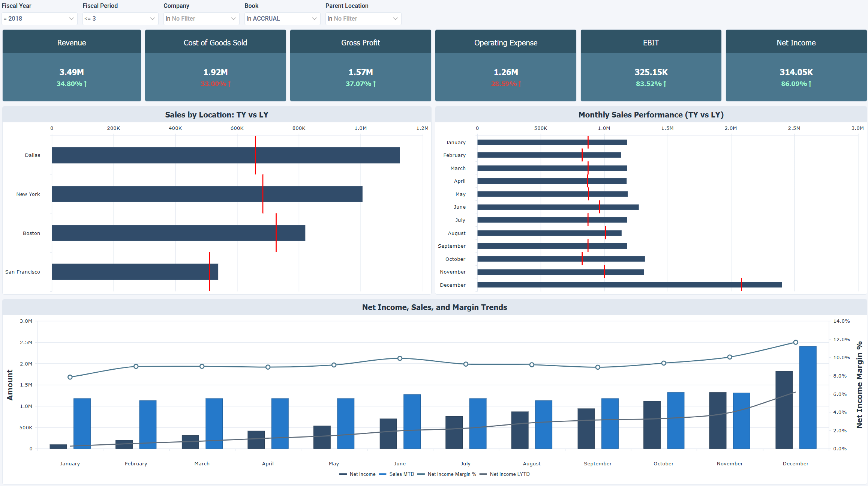This screenshot has height=486, width=868.
Task: Click the Sales by Location chart title
Action: [217, 114]
